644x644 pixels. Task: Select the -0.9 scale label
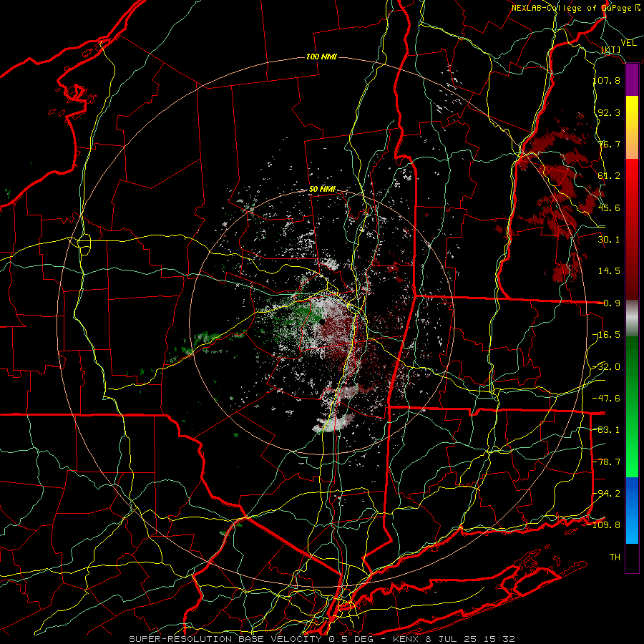coord(609,303)
